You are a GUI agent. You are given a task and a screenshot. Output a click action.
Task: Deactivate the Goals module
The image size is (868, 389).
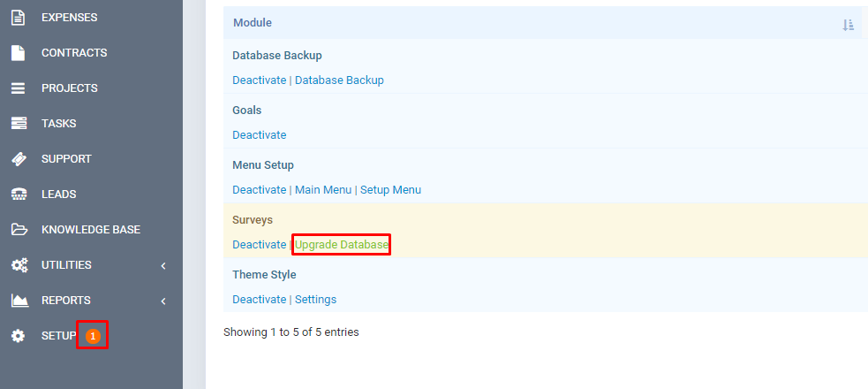point(259,135)
